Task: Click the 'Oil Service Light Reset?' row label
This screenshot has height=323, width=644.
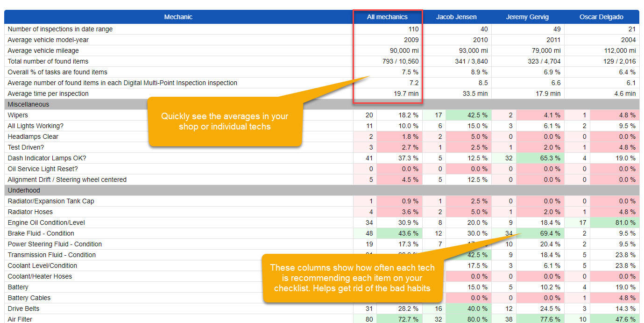Action: [43, 169]
